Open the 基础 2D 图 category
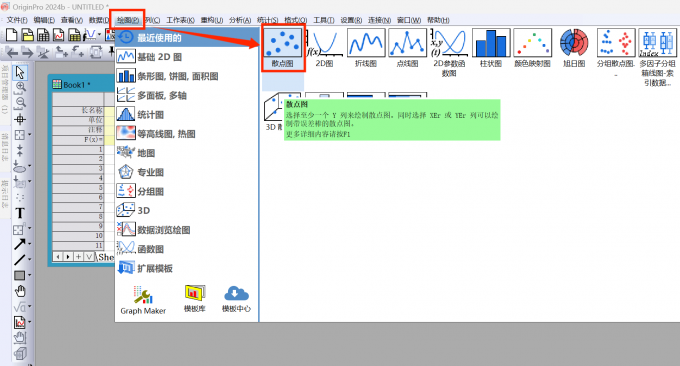 click(187, 57)
